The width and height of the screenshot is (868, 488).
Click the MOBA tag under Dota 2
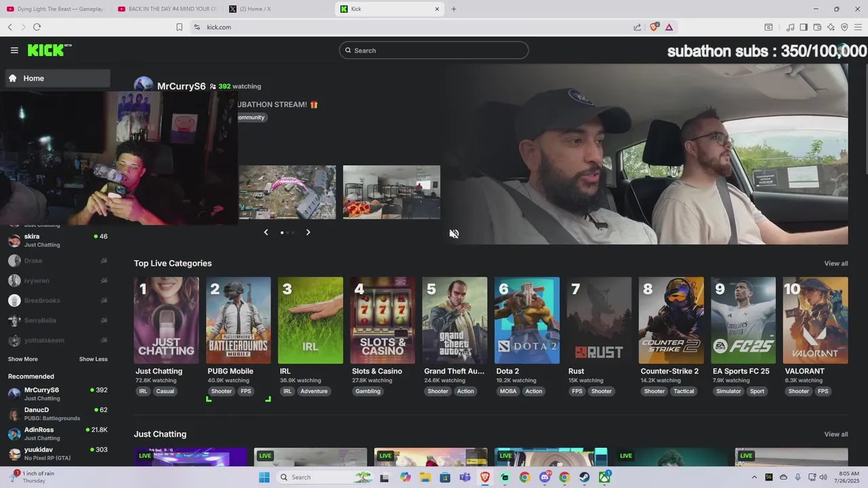(x=508, y=391)
